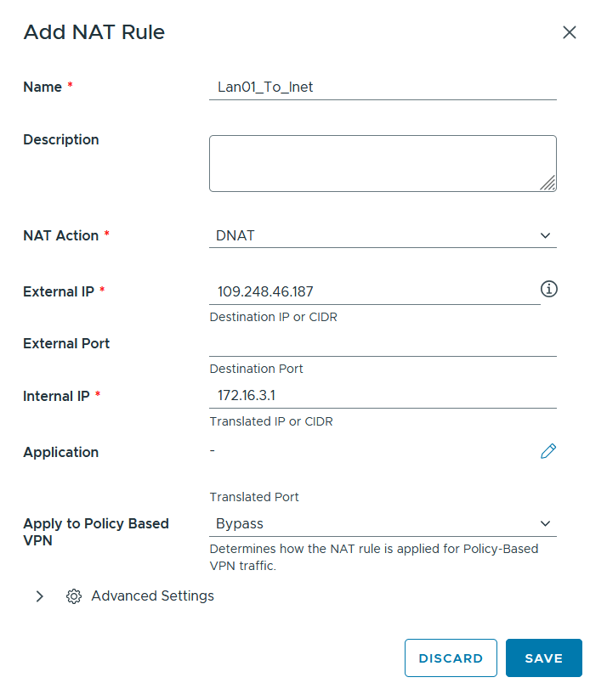Focus the Name field containing Lan01_To_Inet
607x700 pixels.
[x=383, y=87]
